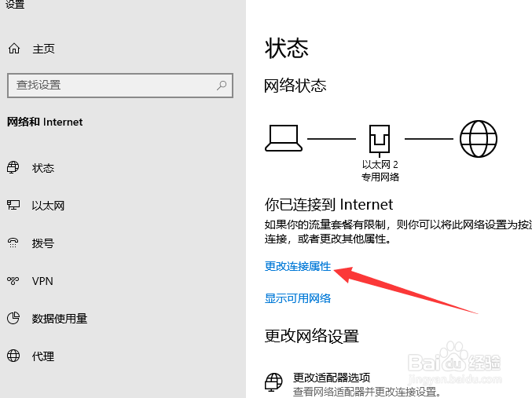The height and width of the screenshot is (398, 532).
Task: Open the 以太网 sidebar page
Action: point(48,206)
